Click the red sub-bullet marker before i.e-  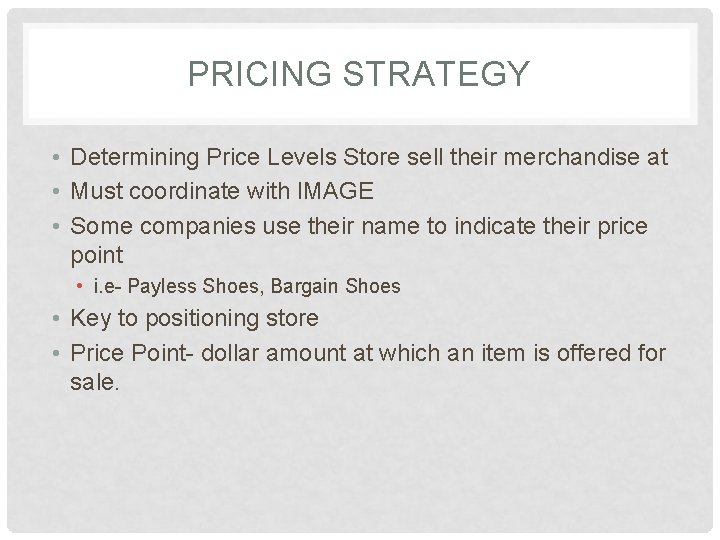pos(80,287)
